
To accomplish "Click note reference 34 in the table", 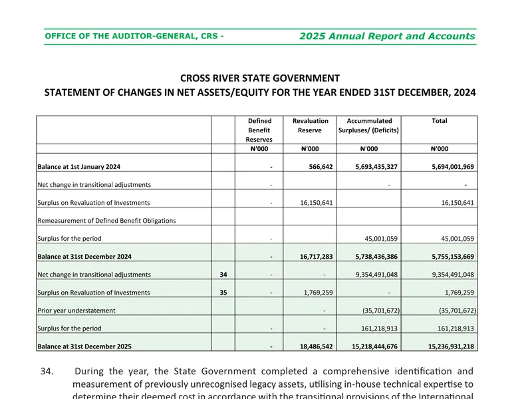I will [x=223, y=275].
